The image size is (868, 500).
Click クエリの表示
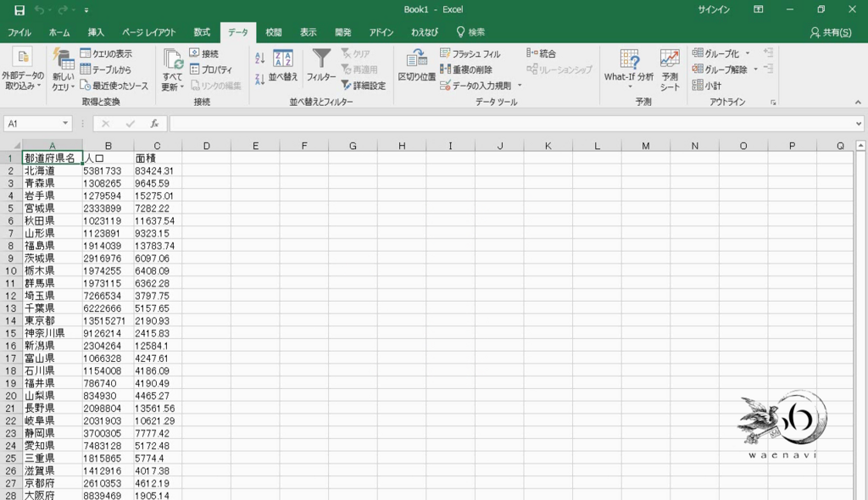coord(106,53)
